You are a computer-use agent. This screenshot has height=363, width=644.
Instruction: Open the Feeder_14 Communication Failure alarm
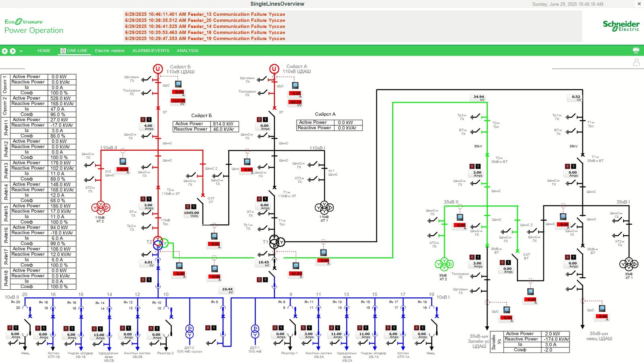pyautogui.click(x=205, y=26)
